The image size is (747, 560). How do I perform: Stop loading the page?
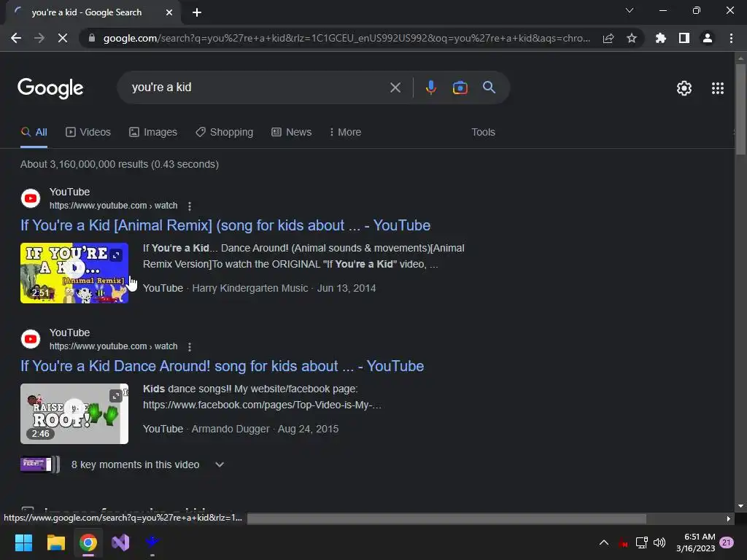tap(63, 38)
